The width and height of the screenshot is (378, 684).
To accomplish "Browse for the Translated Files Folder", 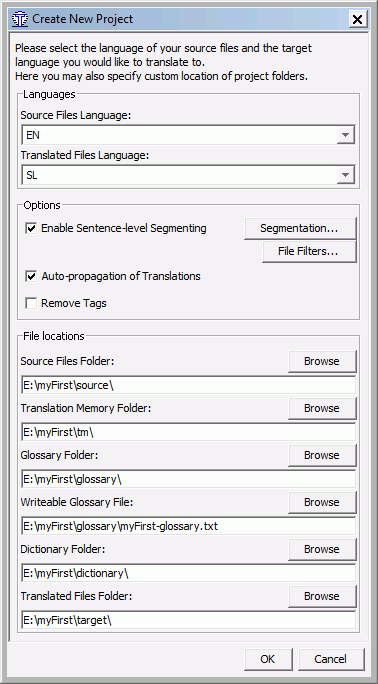I will (x=322, y=596).
